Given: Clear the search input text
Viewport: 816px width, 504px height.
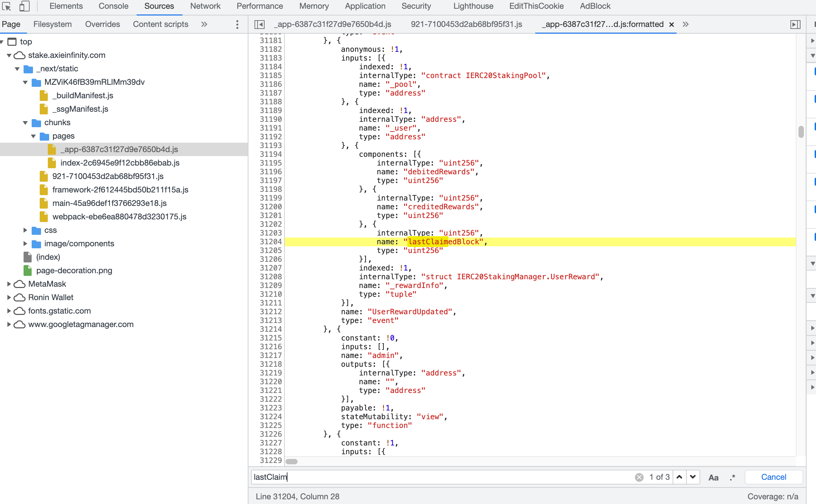Looking at the screenshot, I should click(639, 477).
